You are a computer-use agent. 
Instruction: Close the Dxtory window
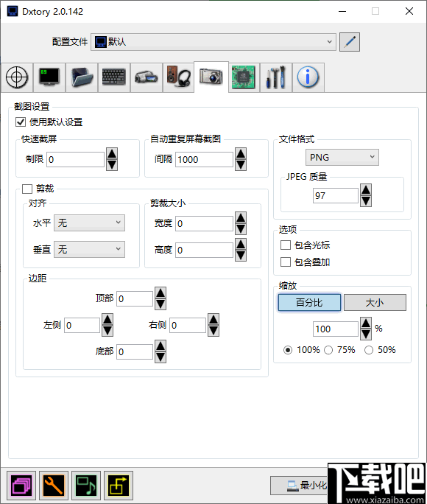409,11
